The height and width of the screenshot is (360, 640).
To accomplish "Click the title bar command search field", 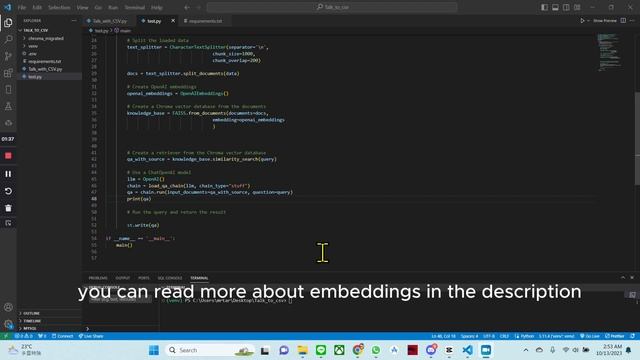I will [332, 7].
